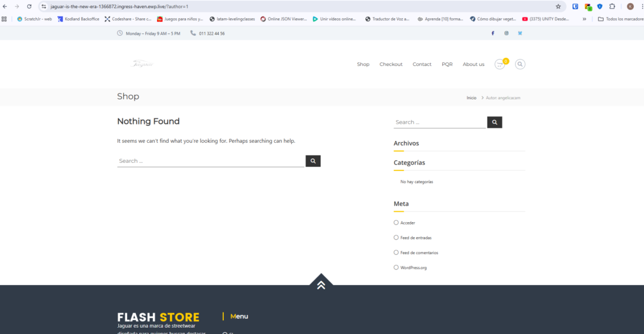Open the Facebook social icon
Viewport: 644px width, 334px height.
tap(493, 33)
